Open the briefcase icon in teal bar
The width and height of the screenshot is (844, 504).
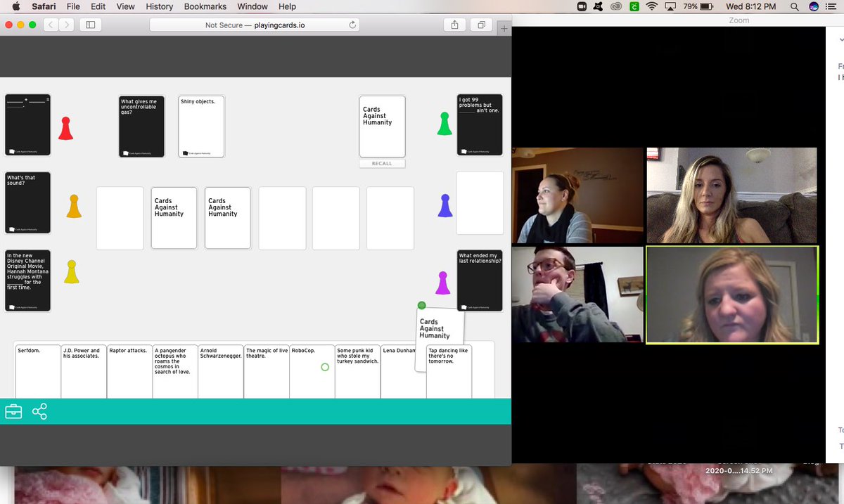(x=13, y=411)
